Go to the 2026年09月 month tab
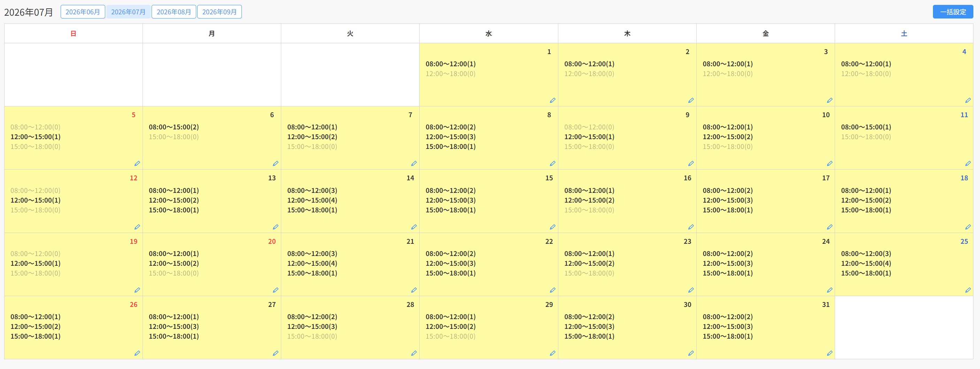Screen dimensions: 980x369 click(220, 12)
